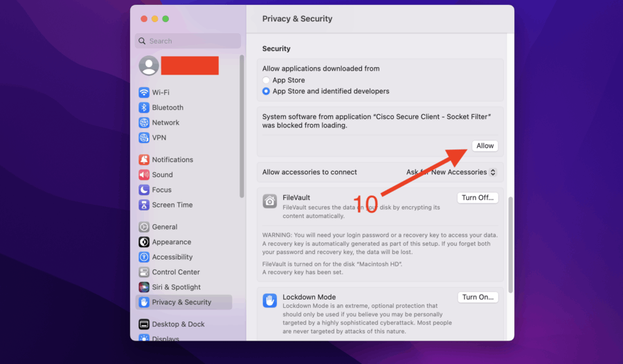The image size is (623, 364).
Task: Click the Security section heading
Action: pos(276,48)
